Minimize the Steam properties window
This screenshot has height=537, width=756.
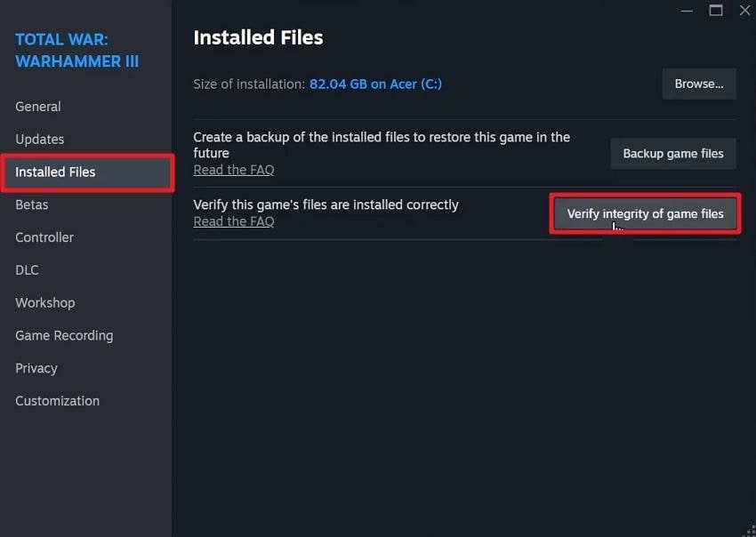[x=686, y=10]
